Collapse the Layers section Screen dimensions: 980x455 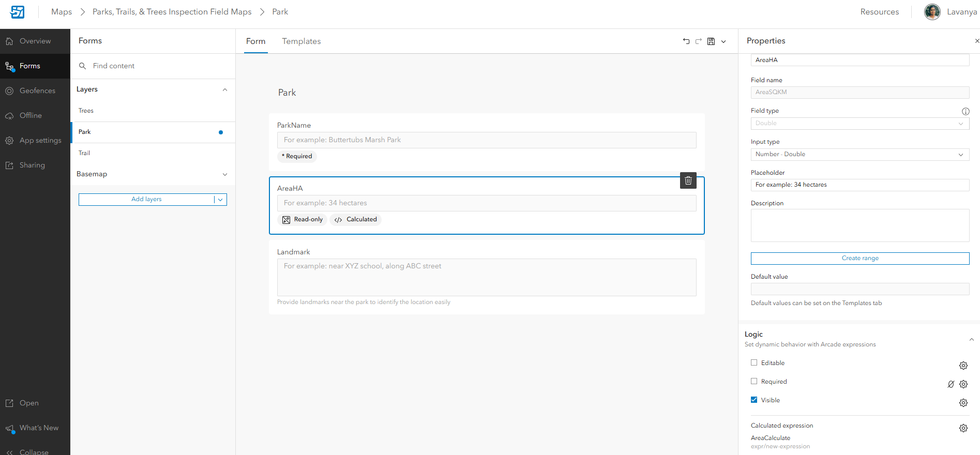(x=225, y=89)
